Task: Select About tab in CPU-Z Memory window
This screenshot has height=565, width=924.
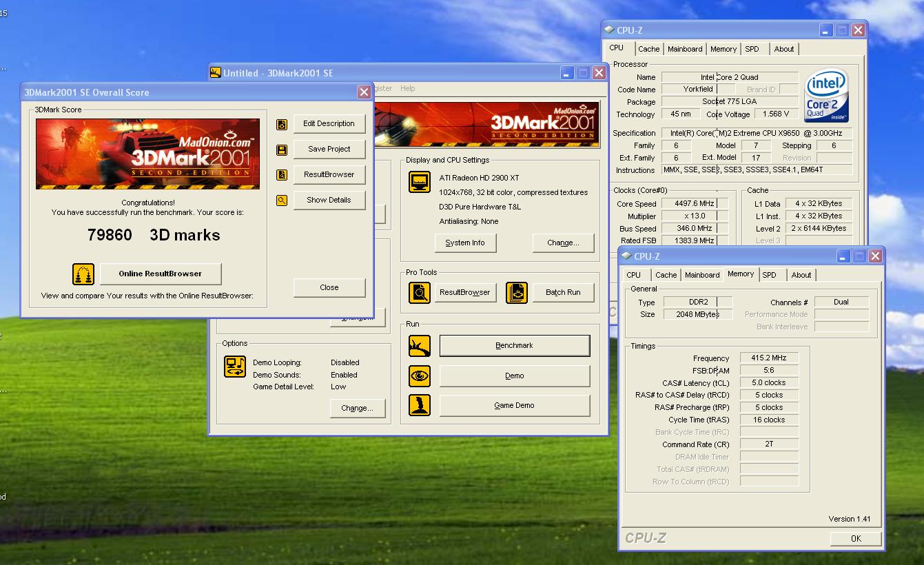Action: [801, 275]
